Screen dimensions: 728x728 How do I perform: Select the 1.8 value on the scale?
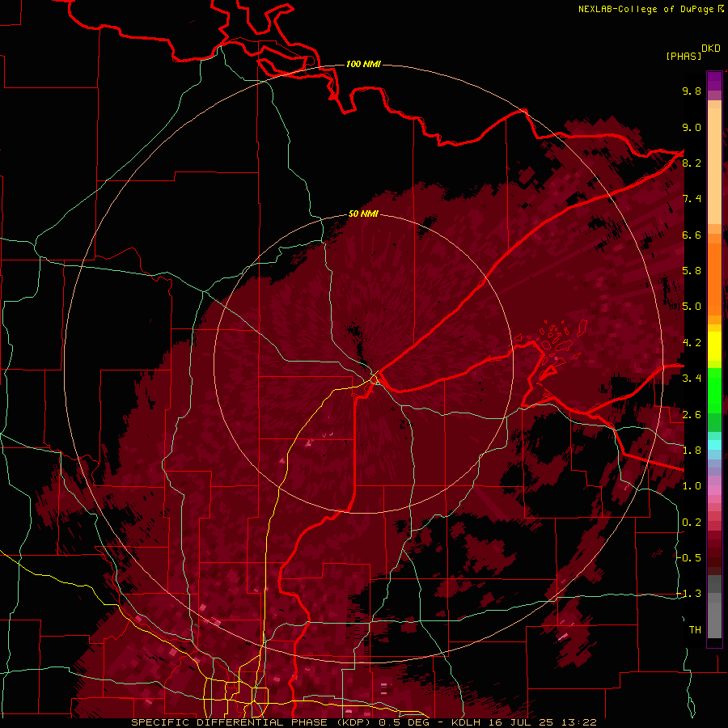pyautogui.click(x=692, y=451)
